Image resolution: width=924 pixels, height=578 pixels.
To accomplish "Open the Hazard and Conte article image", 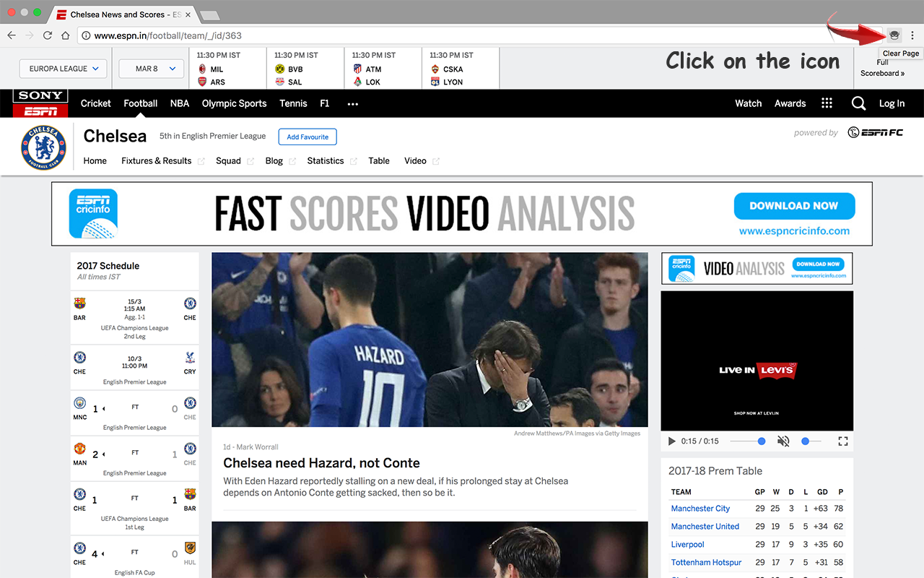I will [x=430, y=340].
